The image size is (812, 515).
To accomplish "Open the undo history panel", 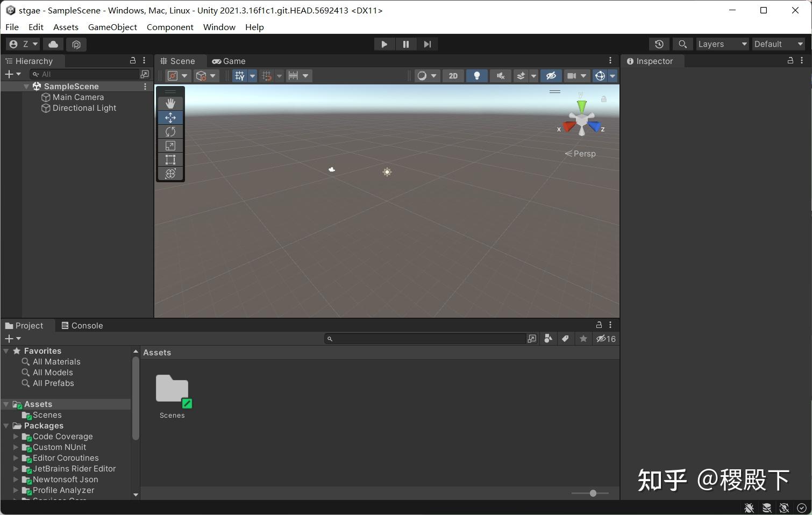I will [x=659, y=44].
